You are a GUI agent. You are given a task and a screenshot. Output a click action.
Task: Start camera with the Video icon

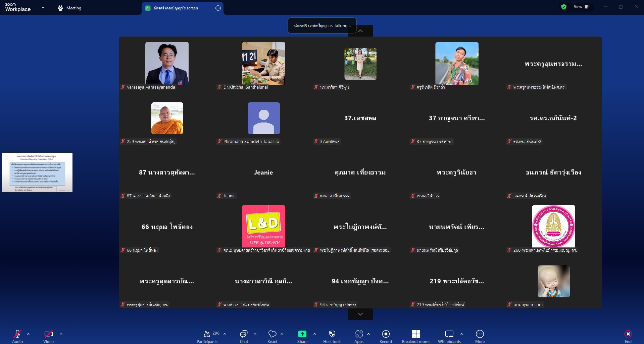[x=48, y=334]
